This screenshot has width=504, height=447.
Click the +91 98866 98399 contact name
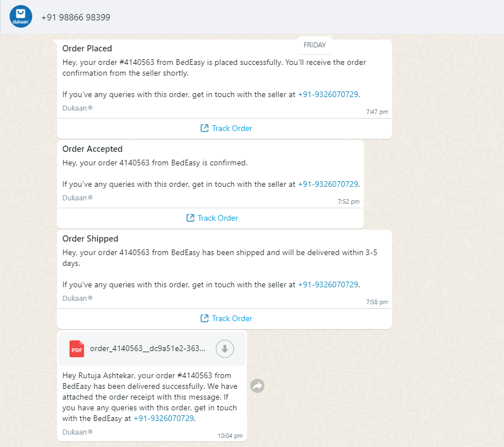coord(76,17)
